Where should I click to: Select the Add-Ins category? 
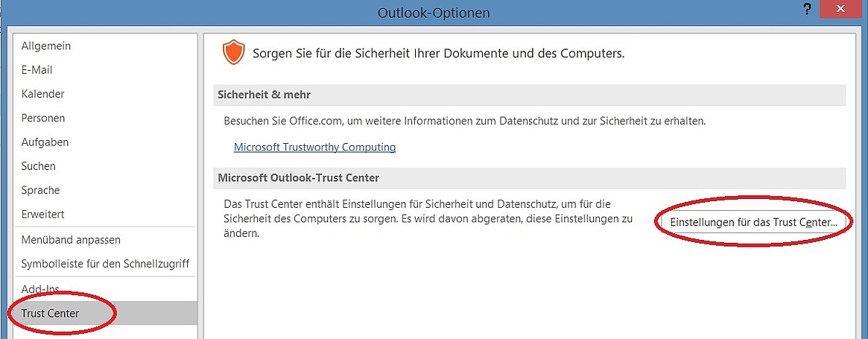(105, 289)
